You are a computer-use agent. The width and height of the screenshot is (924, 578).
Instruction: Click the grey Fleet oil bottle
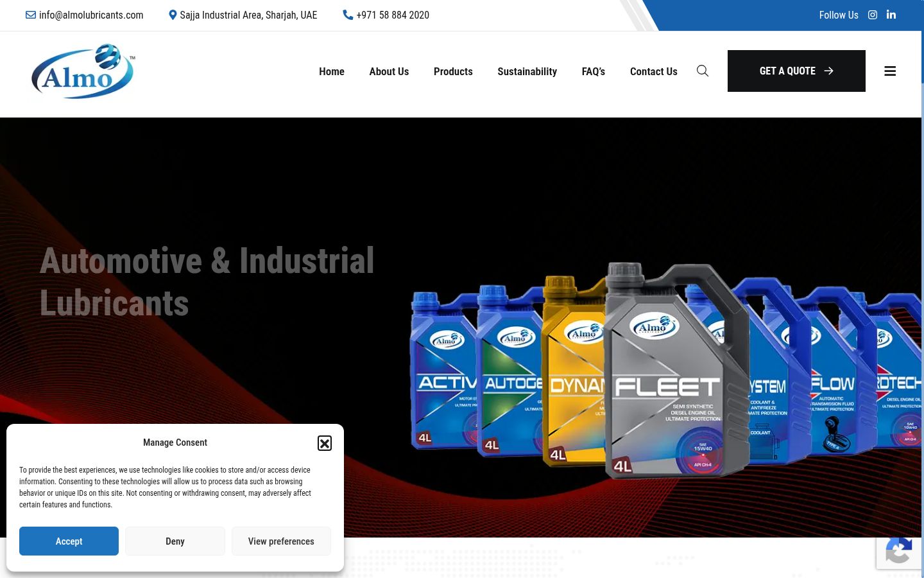point(677,370)
